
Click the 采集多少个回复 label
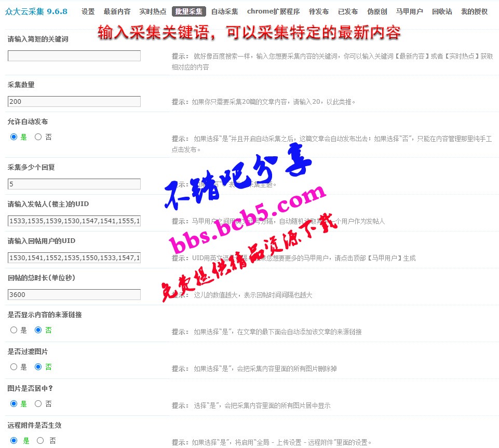click(31, 167)
